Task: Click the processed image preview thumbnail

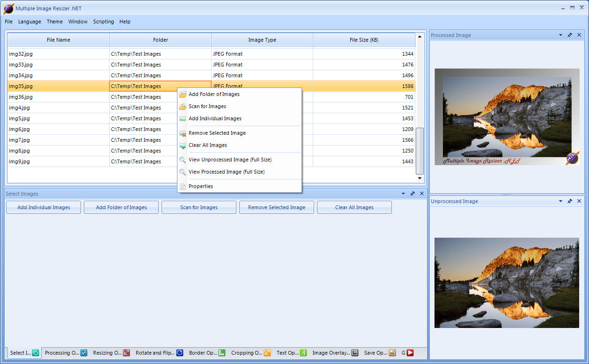Action: [507, 117]
